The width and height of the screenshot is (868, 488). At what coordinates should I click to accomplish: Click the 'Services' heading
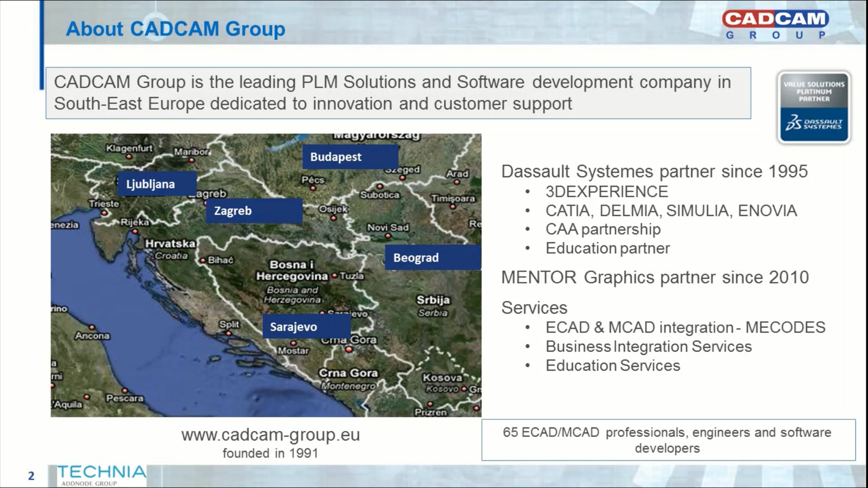(534, 308)
